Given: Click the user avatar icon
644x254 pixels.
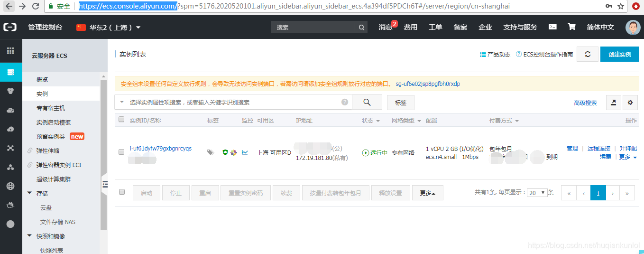Looking at the screenshot, I should click(x=633, y=27).
